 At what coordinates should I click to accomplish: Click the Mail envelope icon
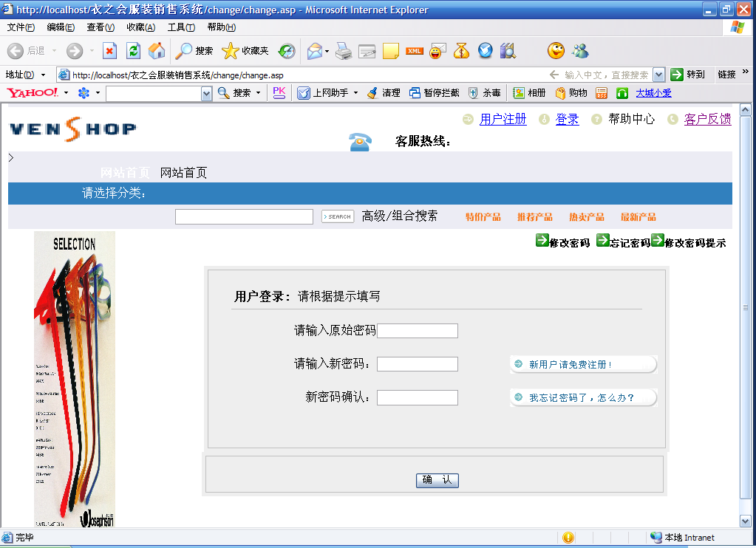click(x=314, y=51)
